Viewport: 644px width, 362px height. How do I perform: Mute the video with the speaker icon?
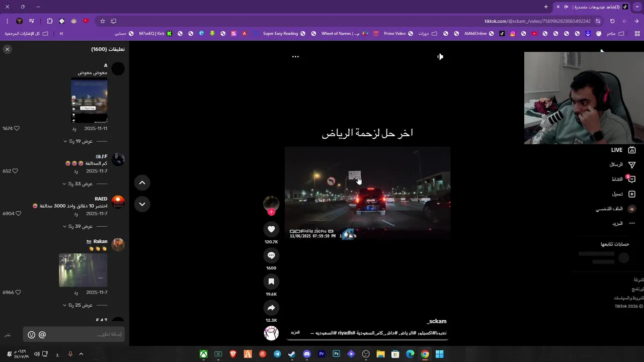click(x=440, y=56)
